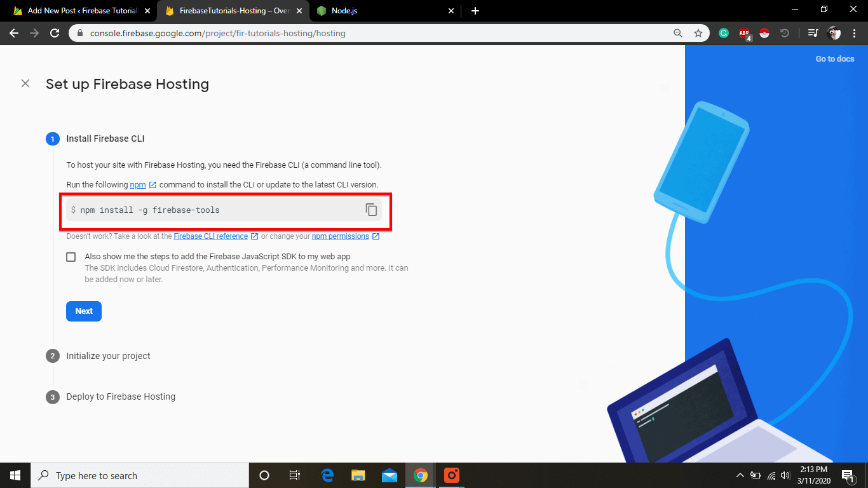The image size is (868, 488).
Task: Open the Wi-Fi network panel
Action: (x=771, y=475)
